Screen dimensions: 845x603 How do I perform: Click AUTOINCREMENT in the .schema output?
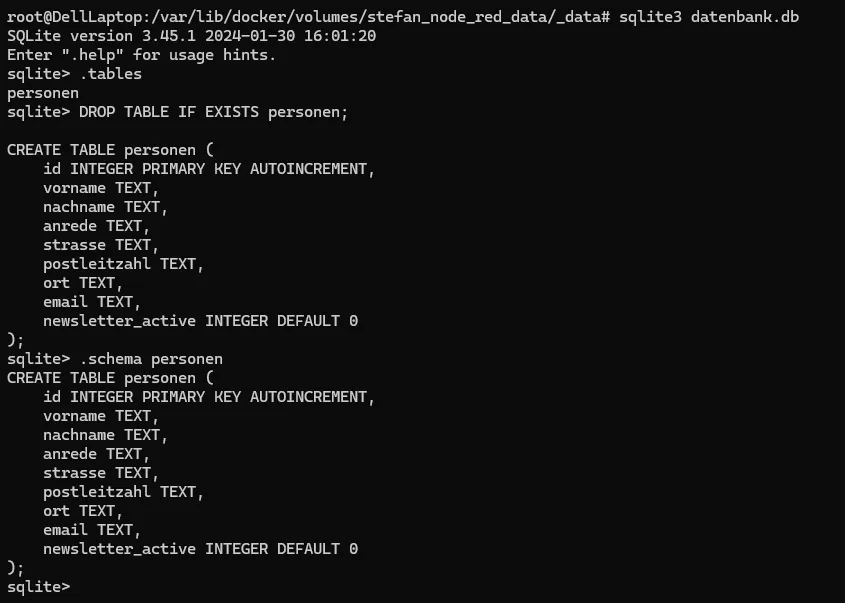tap(312, 397)
